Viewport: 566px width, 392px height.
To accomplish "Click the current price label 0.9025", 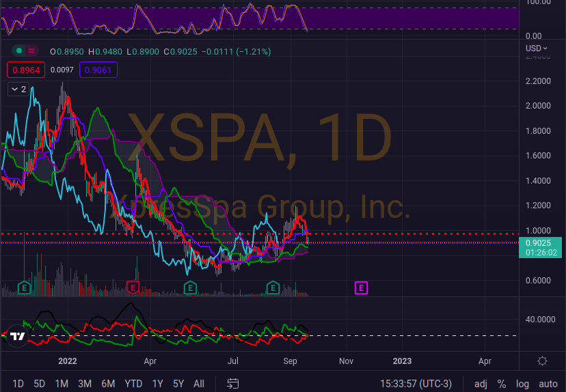I will click(540, 247).
